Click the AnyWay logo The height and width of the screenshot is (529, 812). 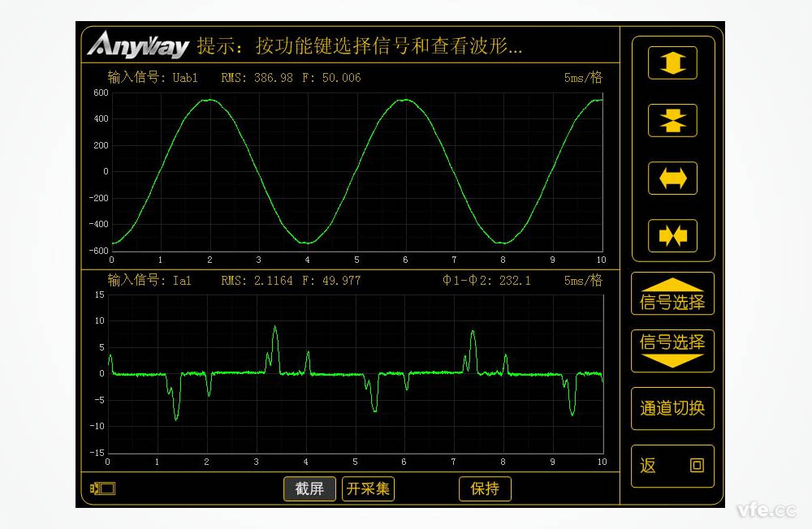pos(136,45)
